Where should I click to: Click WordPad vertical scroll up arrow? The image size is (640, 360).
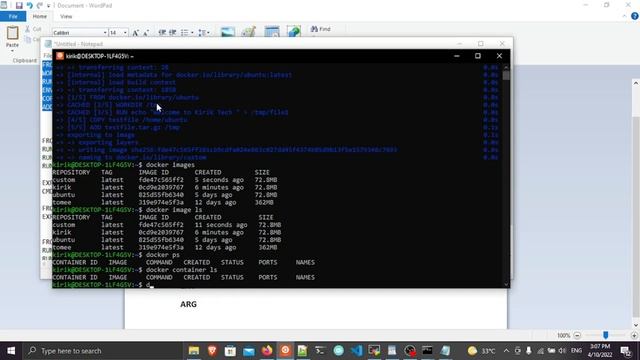click(x=636, y=83)
